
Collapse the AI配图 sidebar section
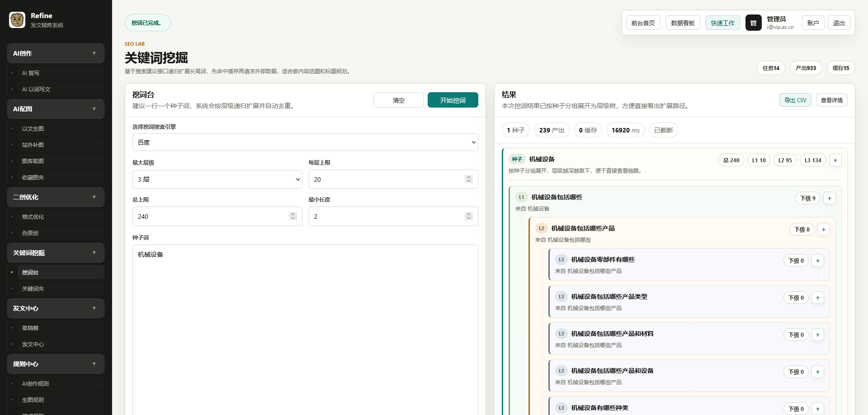[x=56, y=109]
